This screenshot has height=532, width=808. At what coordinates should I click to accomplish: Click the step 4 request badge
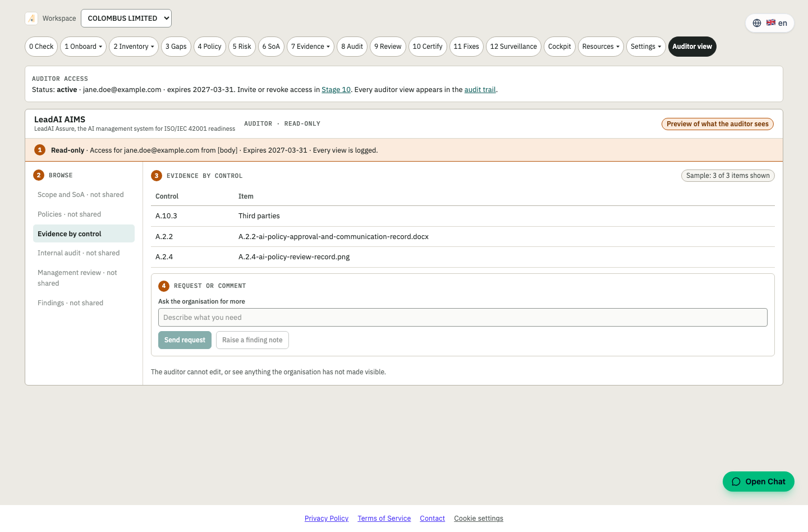164,286
